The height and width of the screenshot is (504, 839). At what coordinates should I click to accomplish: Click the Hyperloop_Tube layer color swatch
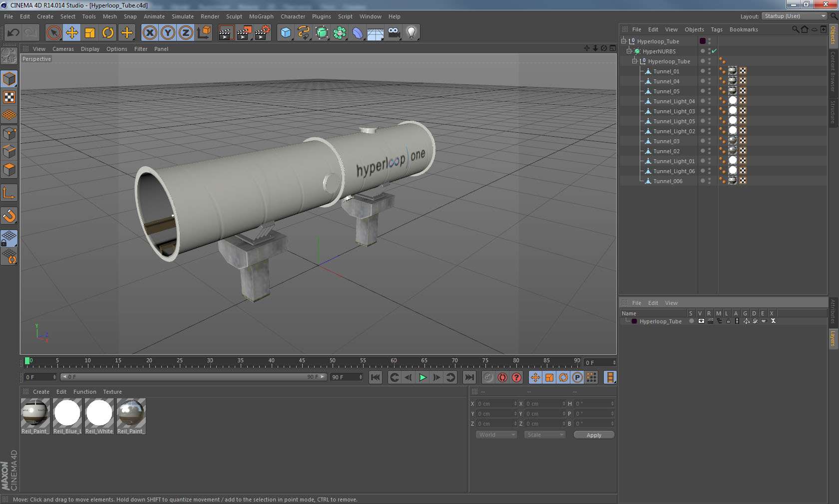tap(634, 321)
